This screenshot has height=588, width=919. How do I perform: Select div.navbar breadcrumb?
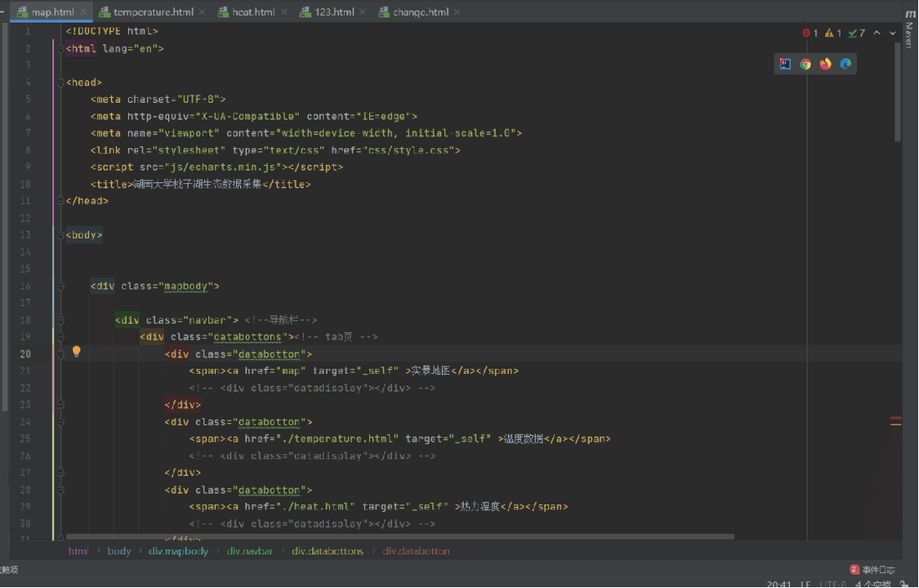(x=249, y=551)
